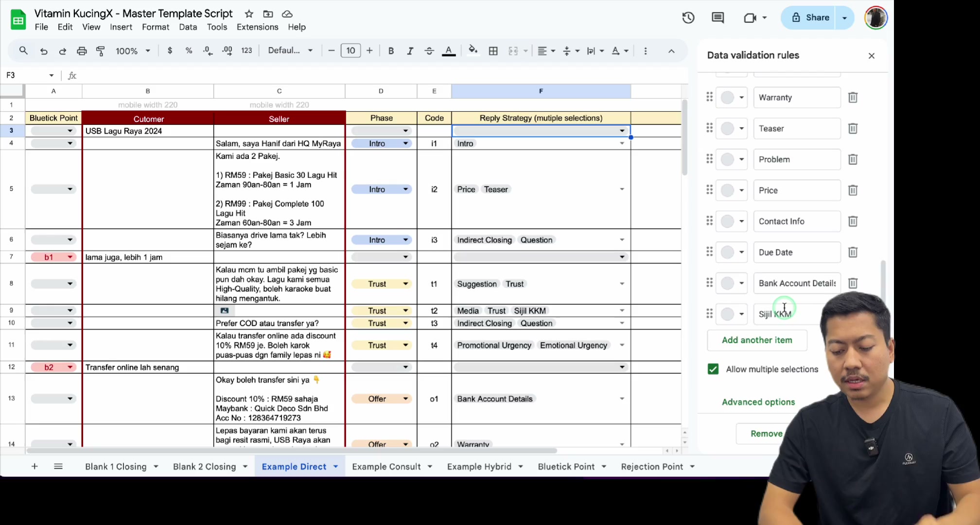Screen dimensions: 980x525
Task: Toggle italic formatting
Action: coord(410,51)
